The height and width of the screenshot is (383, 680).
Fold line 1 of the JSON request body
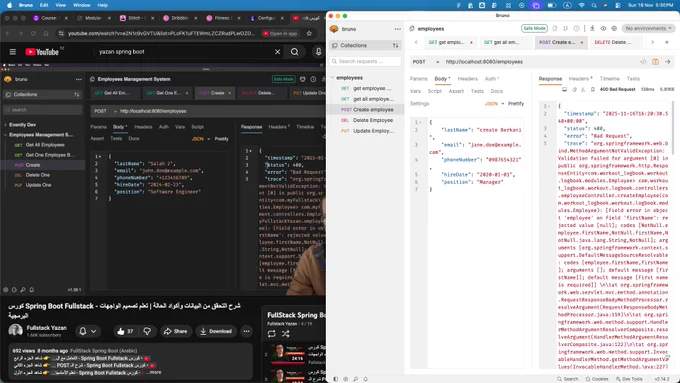420,122
